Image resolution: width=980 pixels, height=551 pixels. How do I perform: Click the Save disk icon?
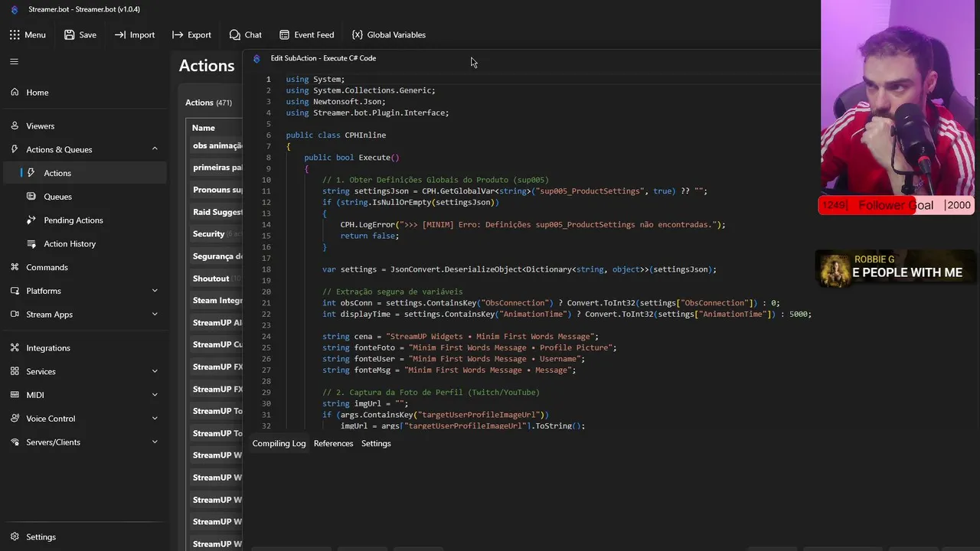pos(70,34)
